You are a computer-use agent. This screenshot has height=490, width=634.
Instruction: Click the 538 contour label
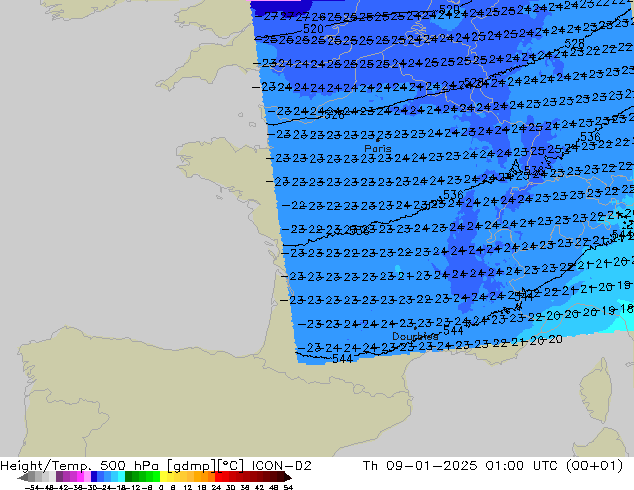coord(535,170)
